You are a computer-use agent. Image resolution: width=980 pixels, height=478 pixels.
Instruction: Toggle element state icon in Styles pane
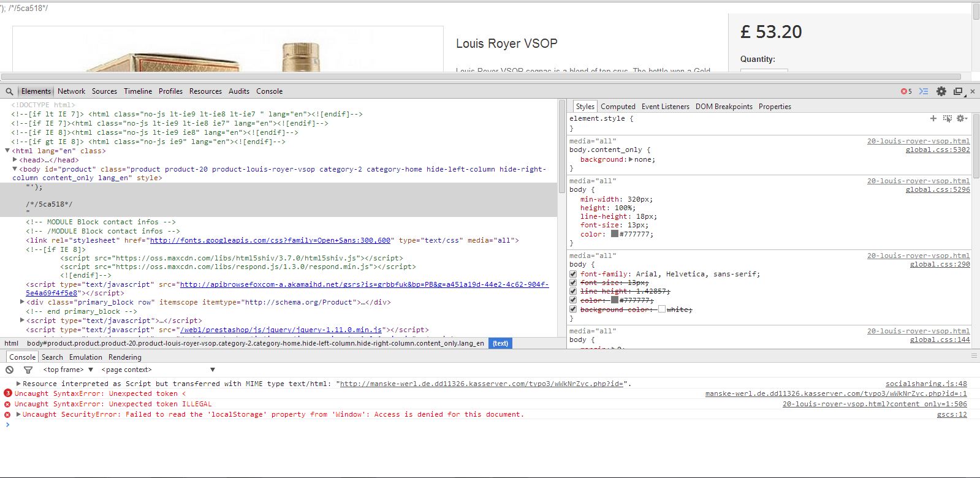click(x=948, y=119)
